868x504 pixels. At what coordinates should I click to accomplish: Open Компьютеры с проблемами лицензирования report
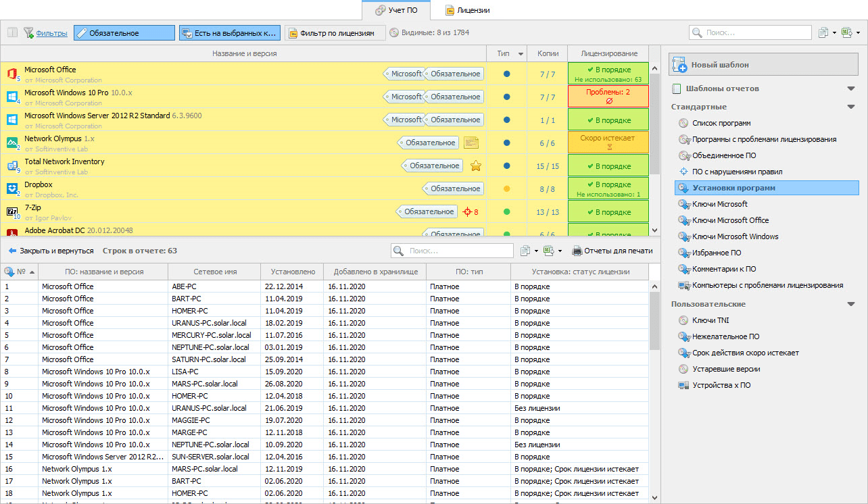pyautogui.click(x=761, y=285)
